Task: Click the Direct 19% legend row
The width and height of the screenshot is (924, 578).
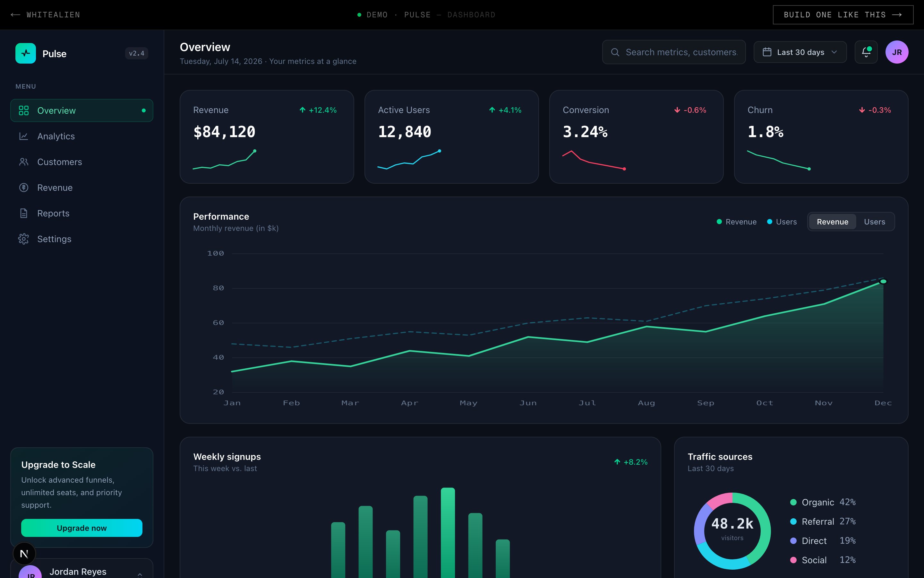Action: point(823,541)
